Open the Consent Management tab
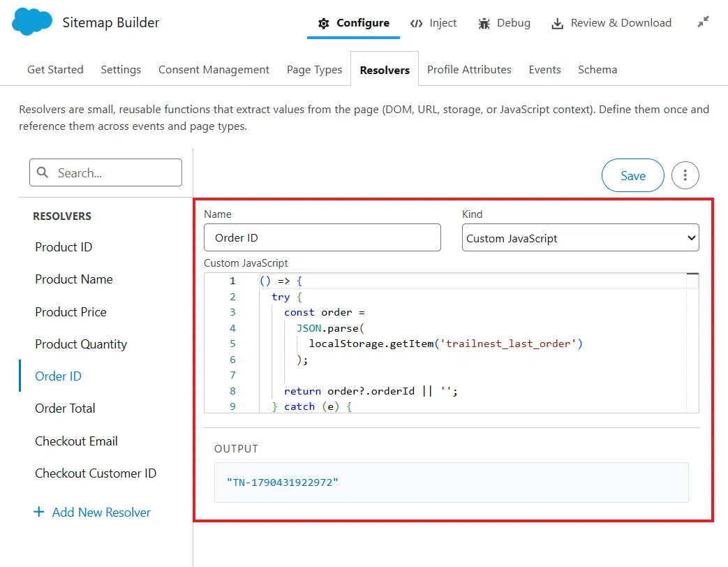 214,70
